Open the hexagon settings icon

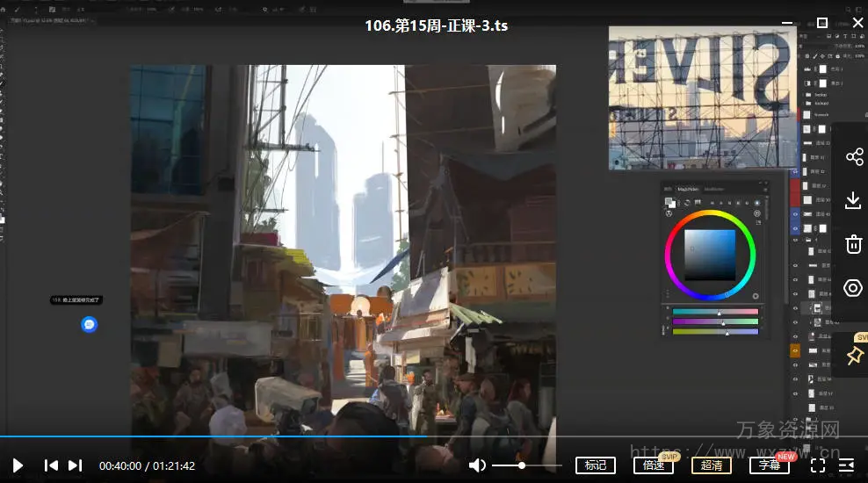click(x=853, y=288)
